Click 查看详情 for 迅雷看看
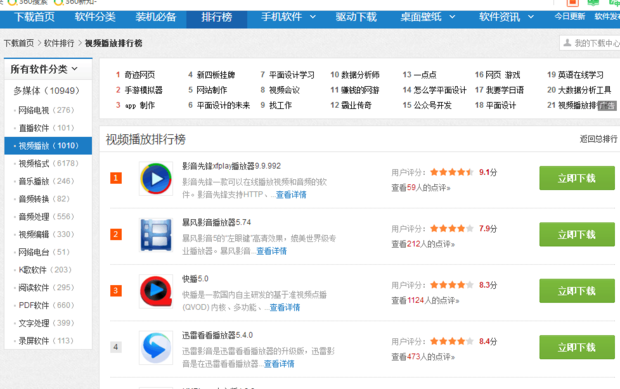Image resolution: width=620 pixels, height=389 pixels. coord(279,364)
